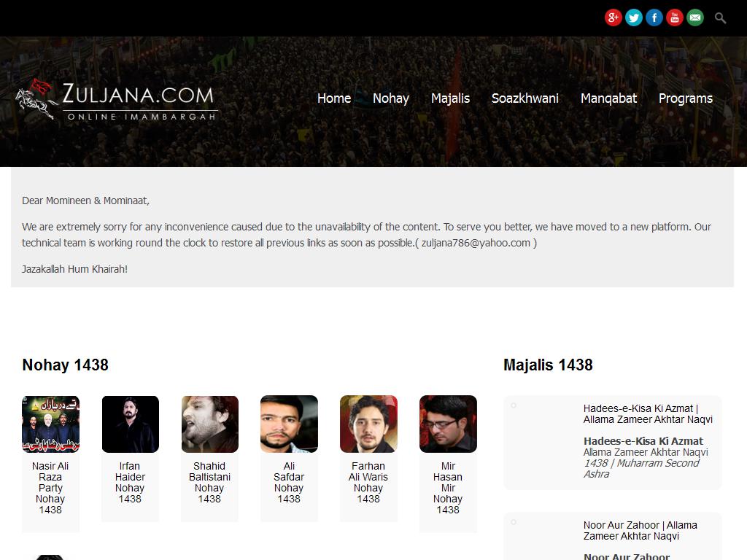Open the Majalis menu item

450,98
